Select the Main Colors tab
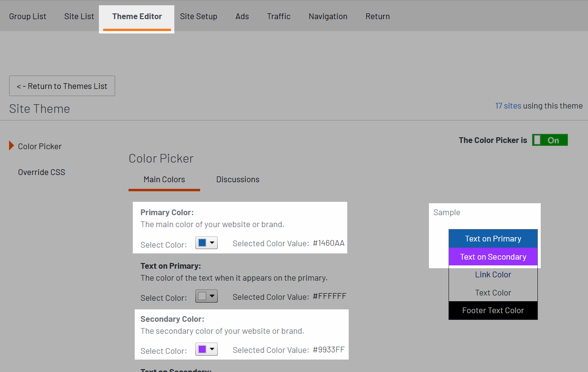Screen dimensions: 588x372 pyautogui.click(x=164, y=180)
